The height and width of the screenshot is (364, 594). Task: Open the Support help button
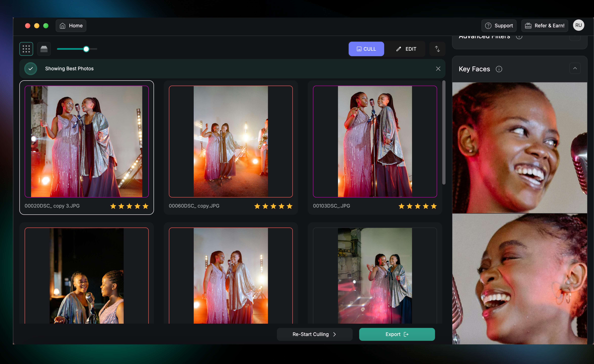click(499, 26)
